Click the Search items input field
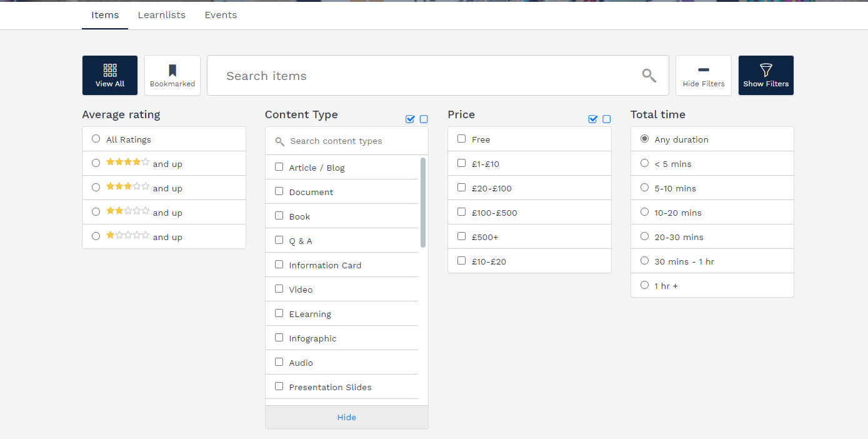This screenshot has height=439, width=868. [x=425, y=76]
